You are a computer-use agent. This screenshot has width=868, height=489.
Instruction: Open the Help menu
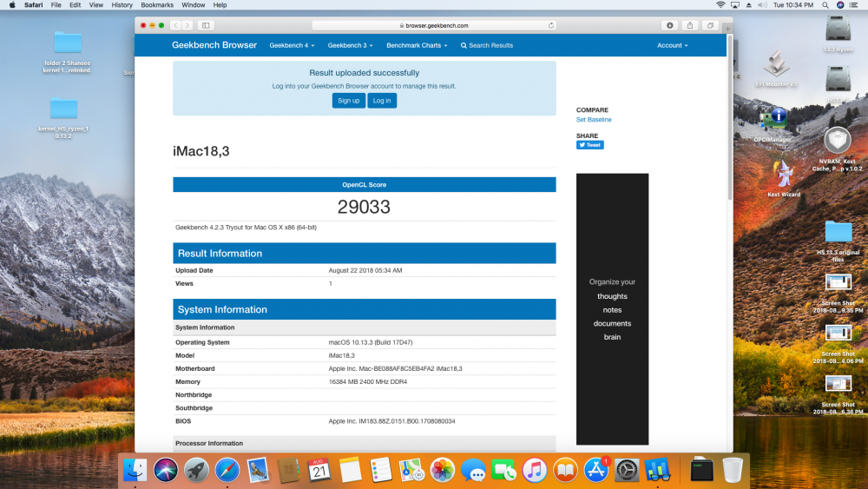pyautogui.click(x=220, y=5)
